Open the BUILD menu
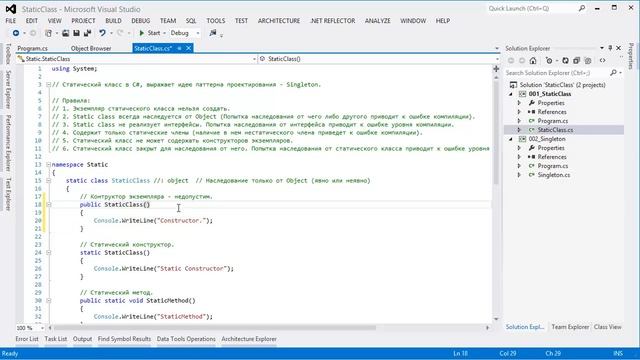This screenshot has height=360, width=640. coord(113,21)
